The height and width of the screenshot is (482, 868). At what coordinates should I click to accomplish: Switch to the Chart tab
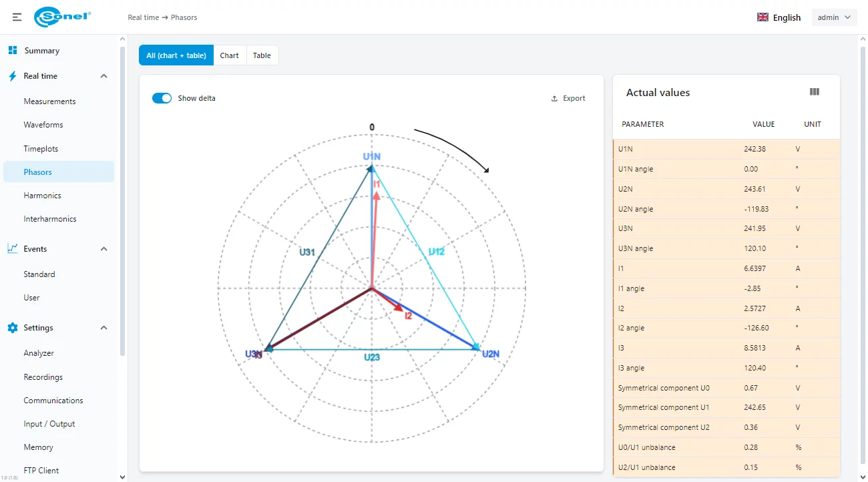229,55
